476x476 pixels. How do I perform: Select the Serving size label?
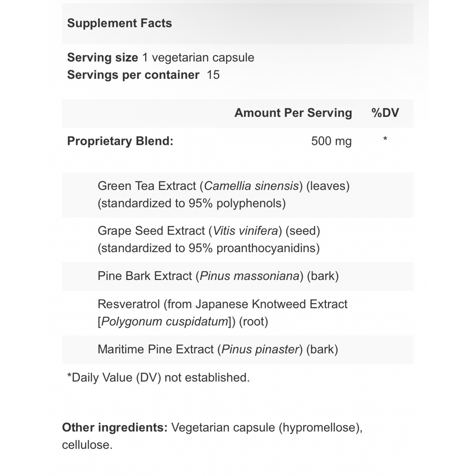(x=102, y=57)
